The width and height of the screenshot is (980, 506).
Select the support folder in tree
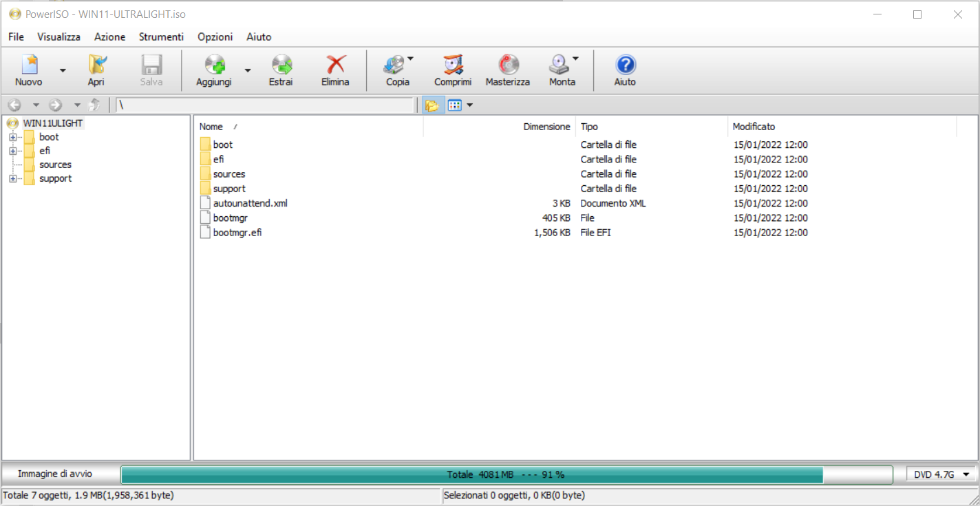click(x=55, y=178)
